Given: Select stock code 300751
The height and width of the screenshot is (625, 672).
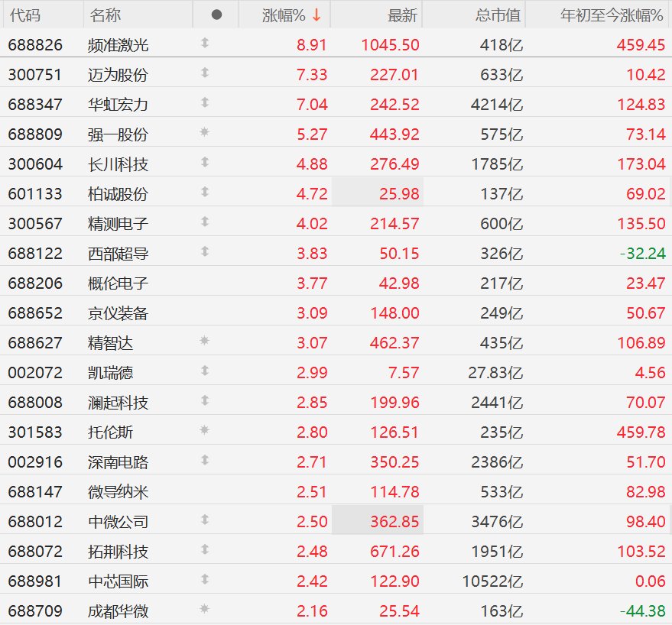Looking at the screenshot, I should (x=35, y=75).
